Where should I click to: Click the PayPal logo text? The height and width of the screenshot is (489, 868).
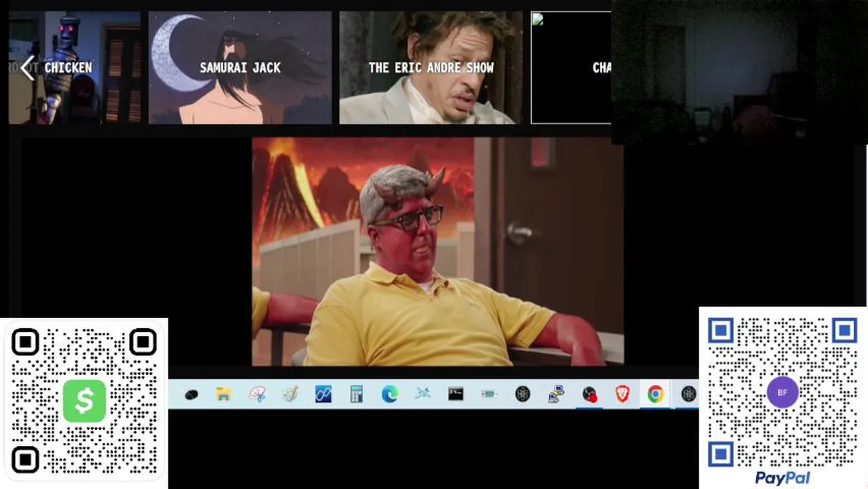point(782,478)
